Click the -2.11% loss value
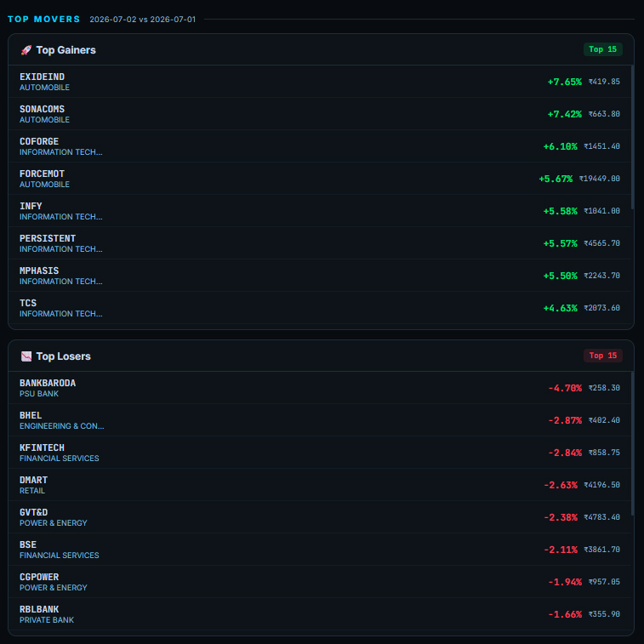Screen dimensions: 644x644 561,549
